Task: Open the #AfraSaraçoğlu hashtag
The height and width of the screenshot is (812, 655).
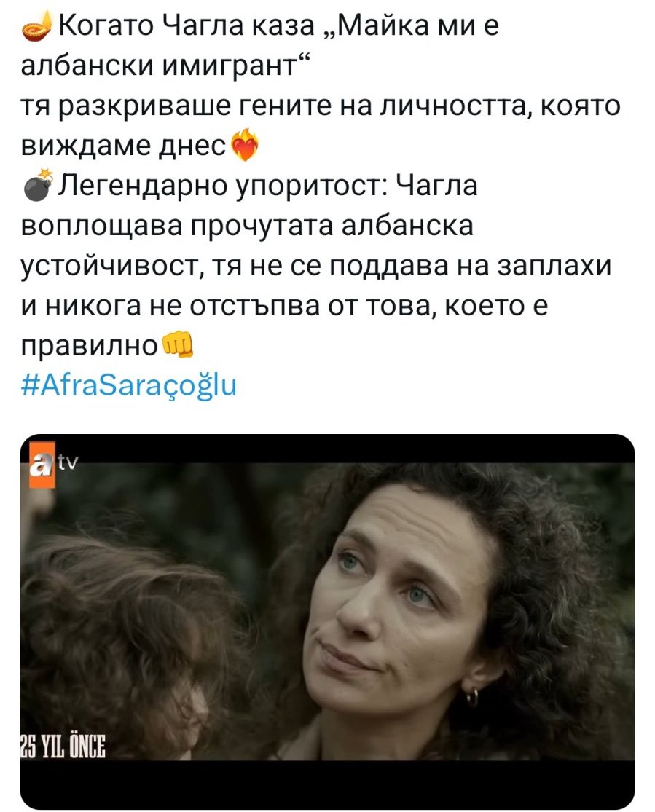Action: [128, 385]
